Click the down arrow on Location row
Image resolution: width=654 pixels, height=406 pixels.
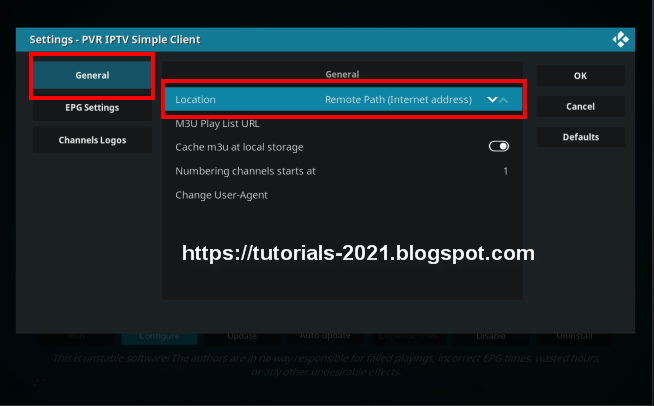(492, 99)
